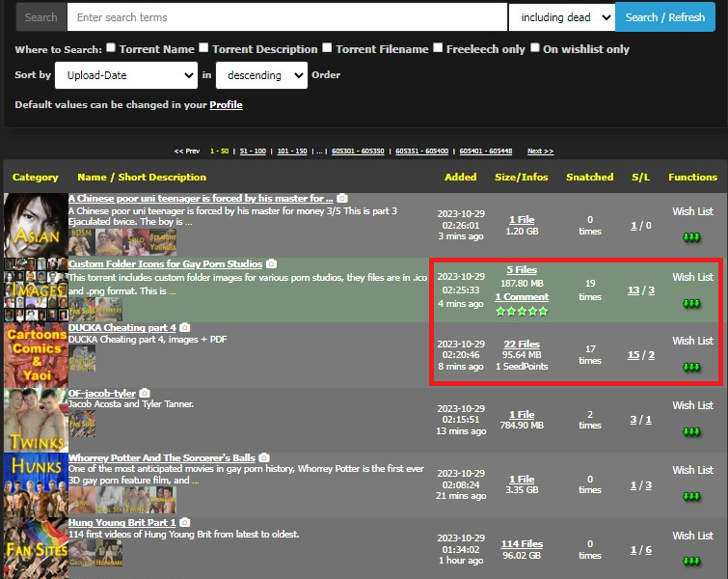The image size is (728, 579).
Task: Tick the Freeleech only checkbox
Action: point(438,47)
